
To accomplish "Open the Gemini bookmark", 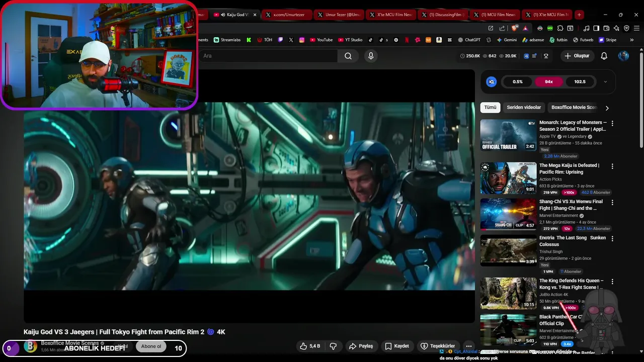I will pos(507,40).
